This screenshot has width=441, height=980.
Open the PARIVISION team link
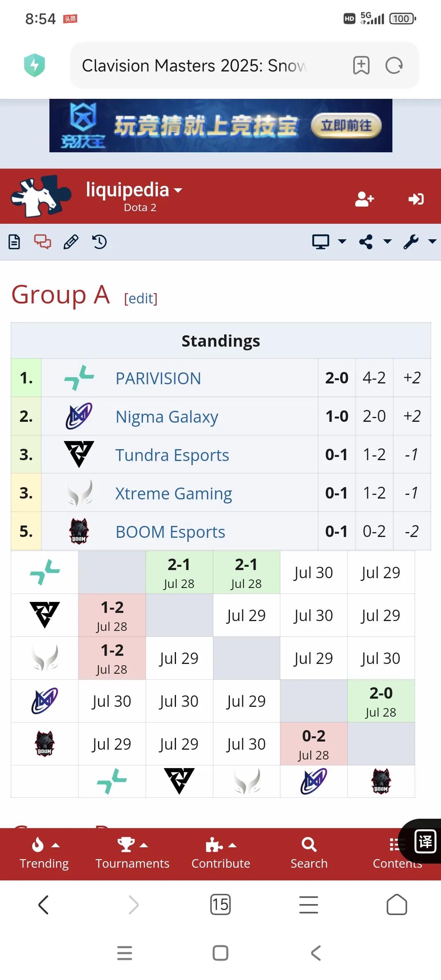[158, 378]
